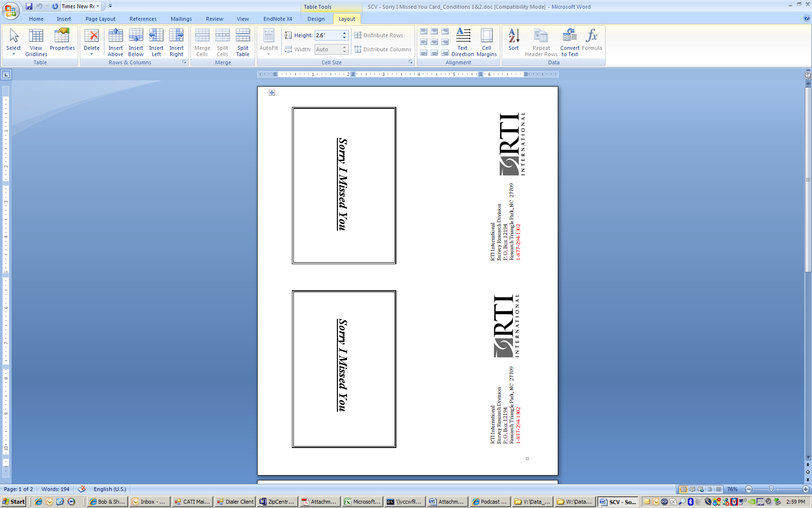Click Distribute Columns
Screen dimensions: 812x508
(383, 49)
